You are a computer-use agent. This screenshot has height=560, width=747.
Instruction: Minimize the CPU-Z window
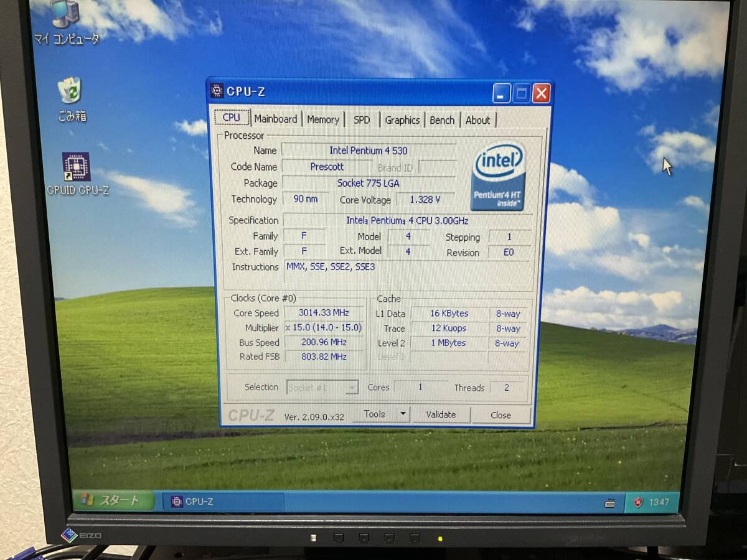(502, 93)
